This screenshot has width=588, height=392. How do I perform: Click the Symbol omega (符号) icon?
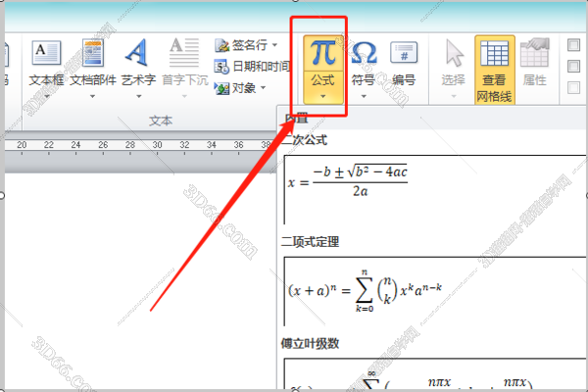(364, 53)
